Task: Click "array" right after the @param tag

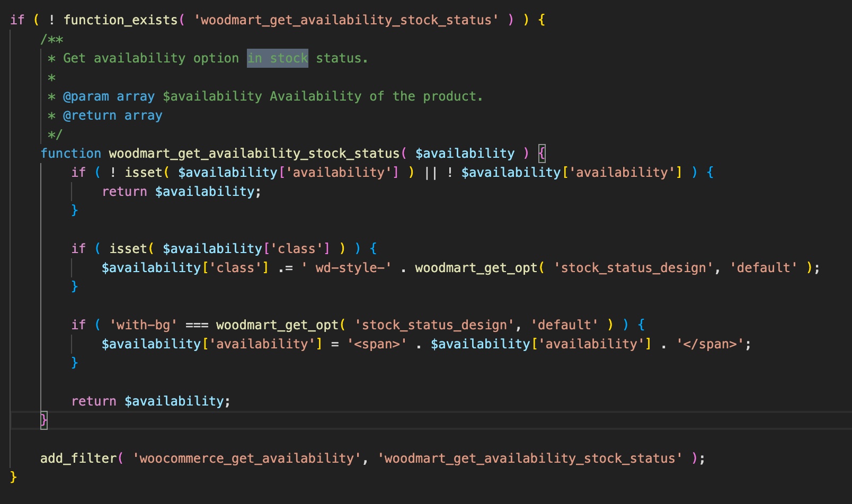Action: coord(136,96)
